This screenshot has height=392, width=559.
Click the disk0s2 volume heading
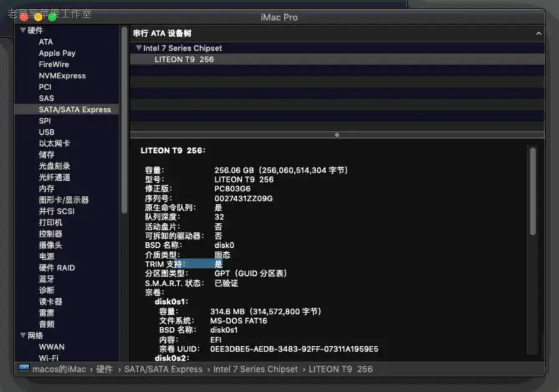coord(172,358)
